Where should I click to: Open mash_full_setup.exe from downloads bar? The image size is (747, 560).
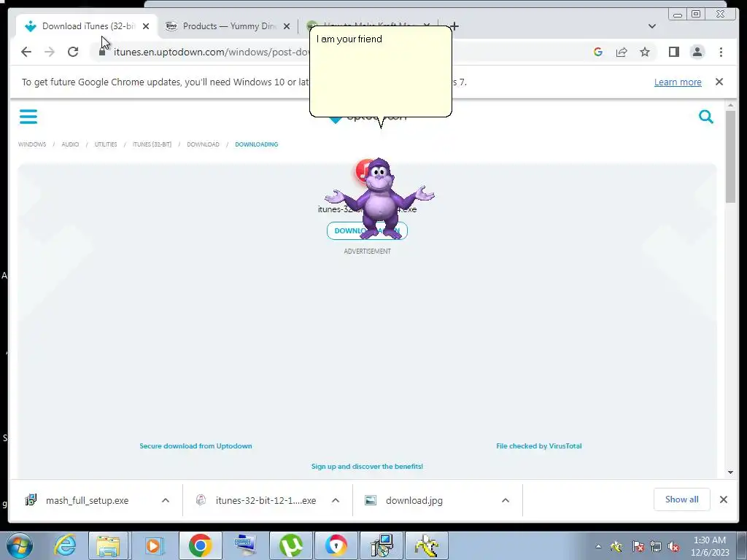coord(88,500)
